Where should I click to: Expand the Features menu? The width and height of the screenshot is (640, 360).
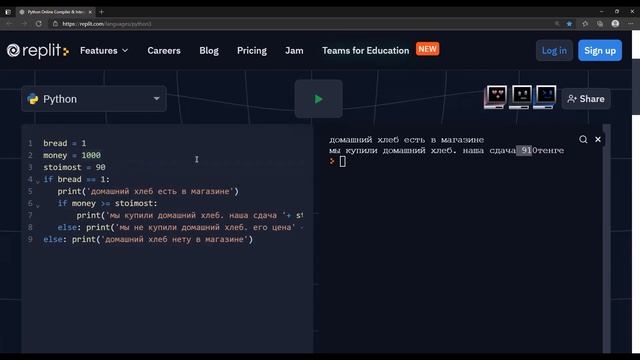(104, 51)
